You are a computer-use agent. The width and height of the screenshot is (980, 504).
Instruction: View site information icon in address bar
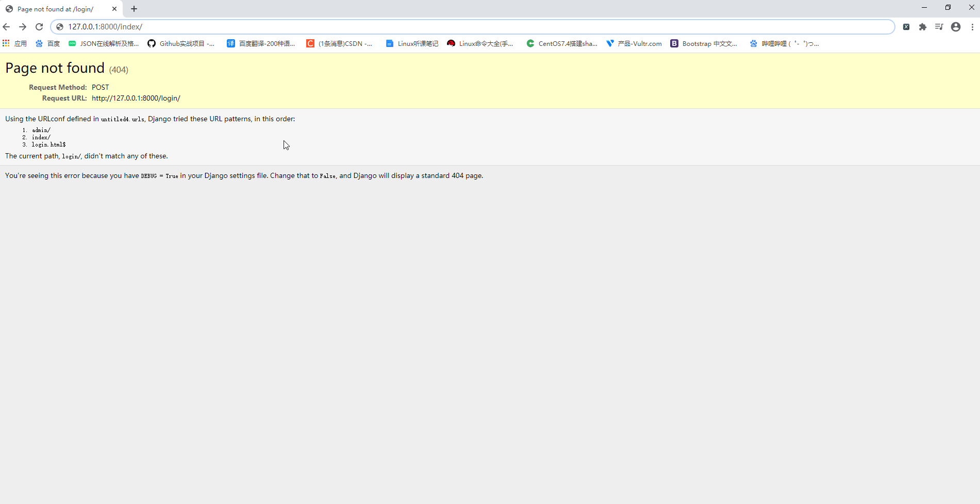(60, 27)
